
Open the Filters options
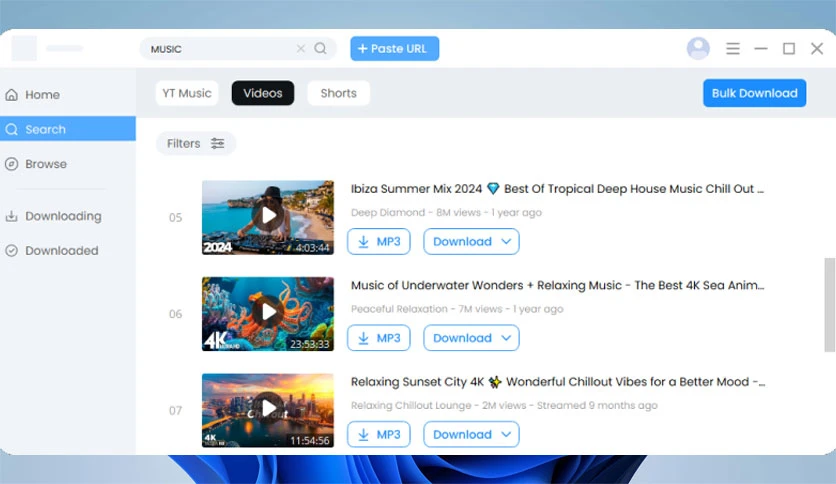(x=195, y=143)
